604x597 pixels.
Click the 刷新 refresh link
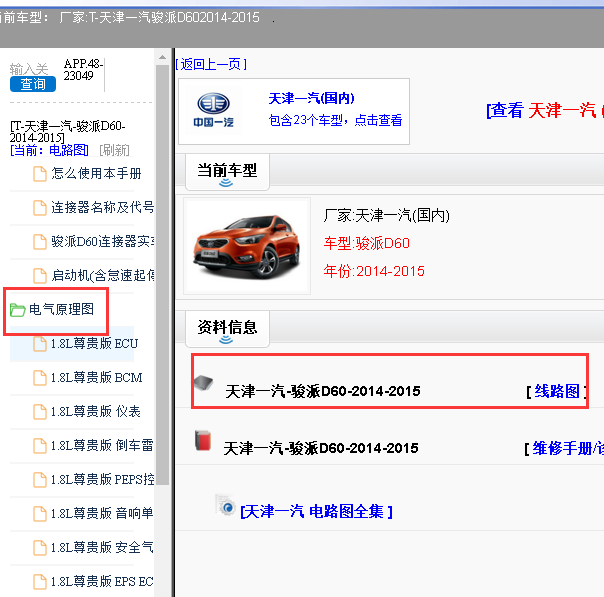114,150
